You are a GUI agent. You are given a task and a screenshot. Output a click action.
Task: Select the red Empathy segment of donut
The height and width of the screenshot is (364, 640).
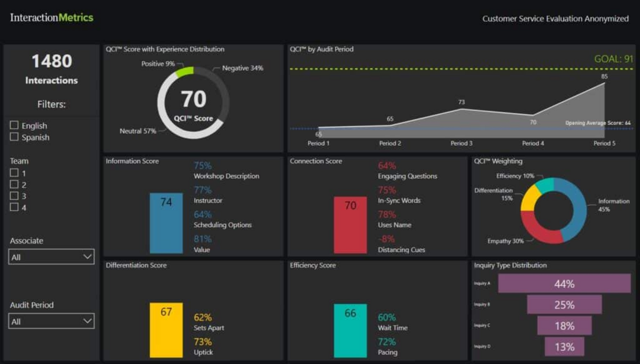(538, 233)
